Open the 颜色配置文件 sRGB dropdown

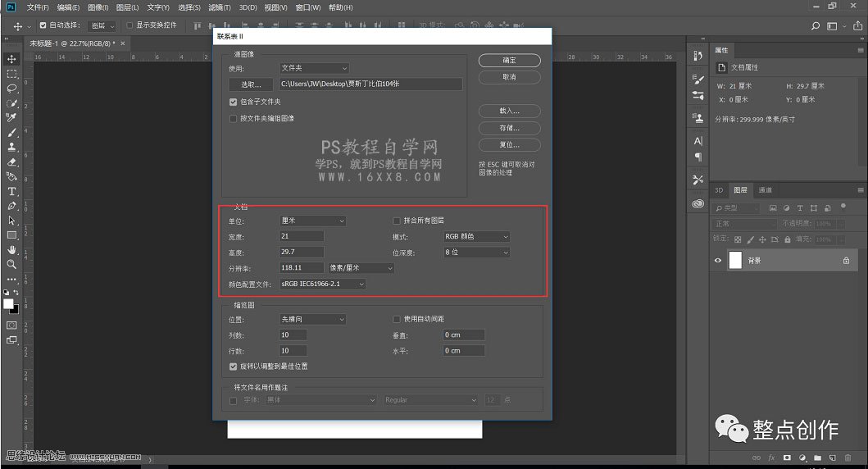pyautogui.click(x=322, y=284)
